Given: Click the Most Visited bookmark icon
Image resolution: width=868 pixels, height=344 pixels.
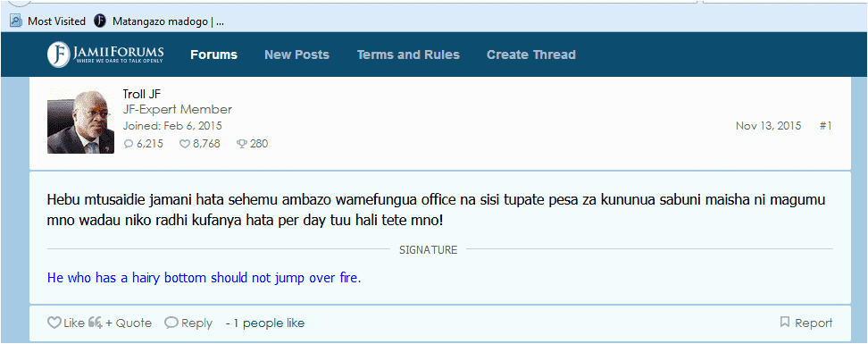Looking at the screenshot, I should pyautogui.click(x=16, y=21).
